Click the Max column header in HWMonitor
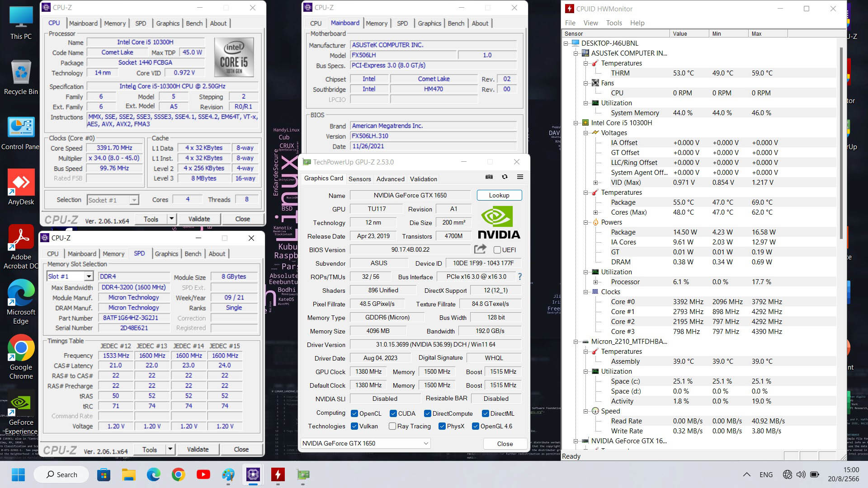Viewport: 868px width, 488px height. point(768,33)
